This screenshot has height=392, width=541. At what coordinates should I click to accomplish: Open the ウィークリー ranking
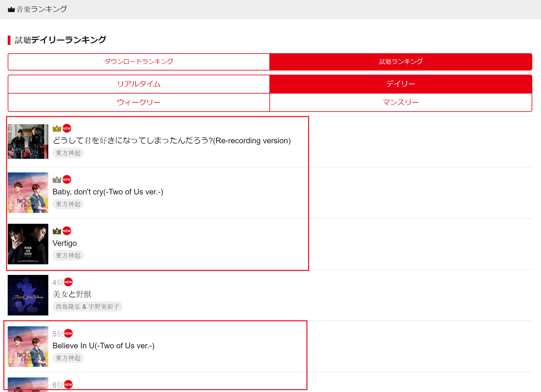pos(139,103)
